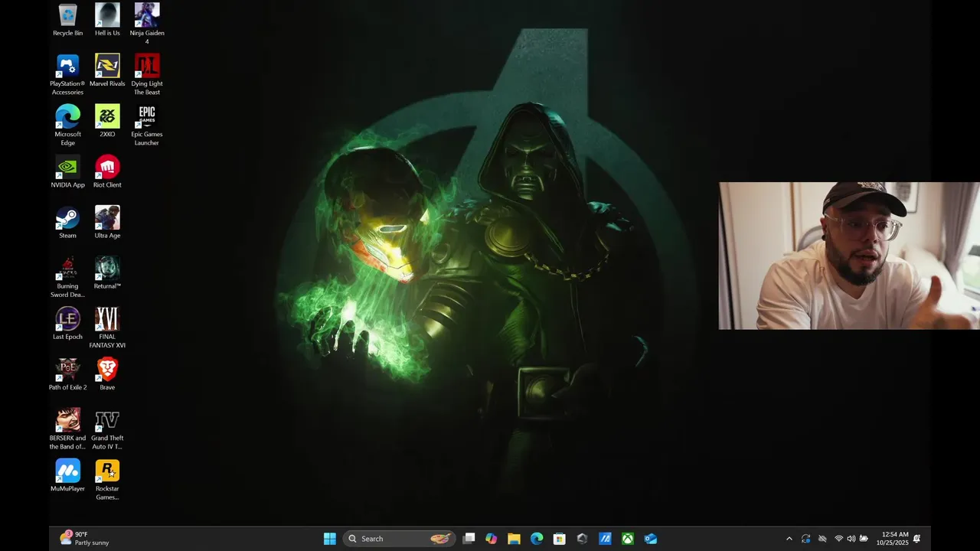This screenshot has height=551, width=980.
Task: Click the Riot Client shortcut
Action: click(x=107, y=171)
